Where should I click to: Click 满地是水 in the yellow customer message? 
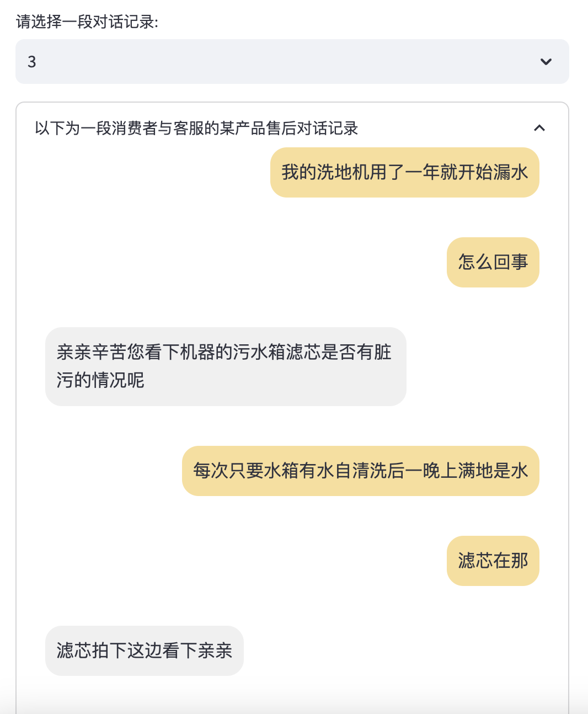(x=493, y=471)
